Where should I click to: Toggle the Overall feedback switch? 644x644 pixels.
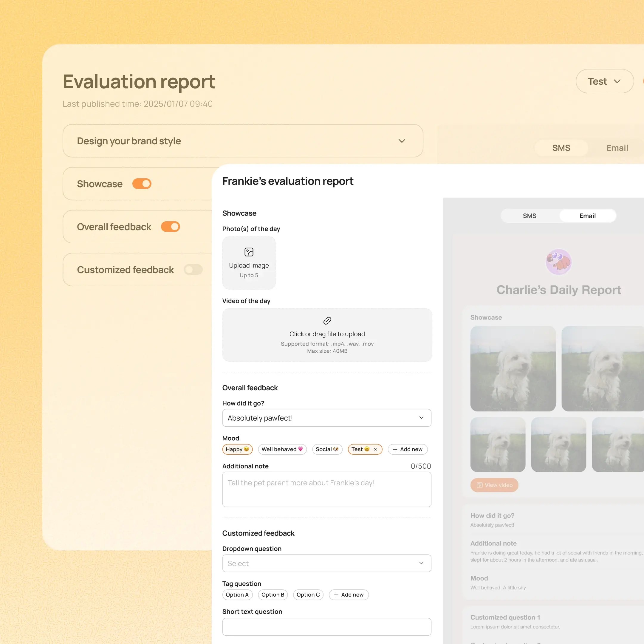point(170,227)
